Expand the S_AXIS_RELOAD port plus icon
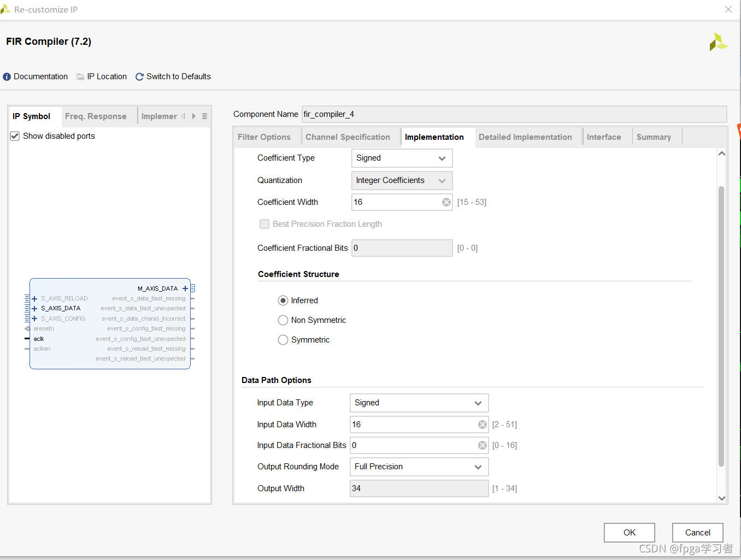 [x=34, y=299]
